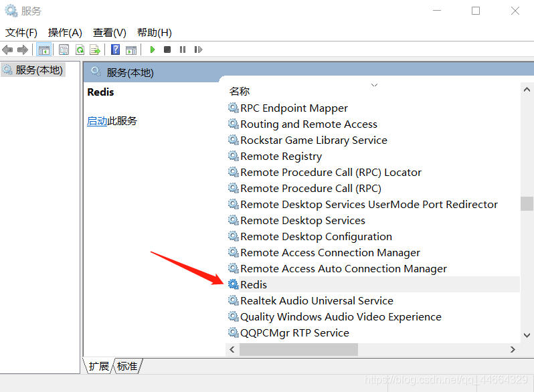Click the Refresh toolbar icon

(80, 50)
